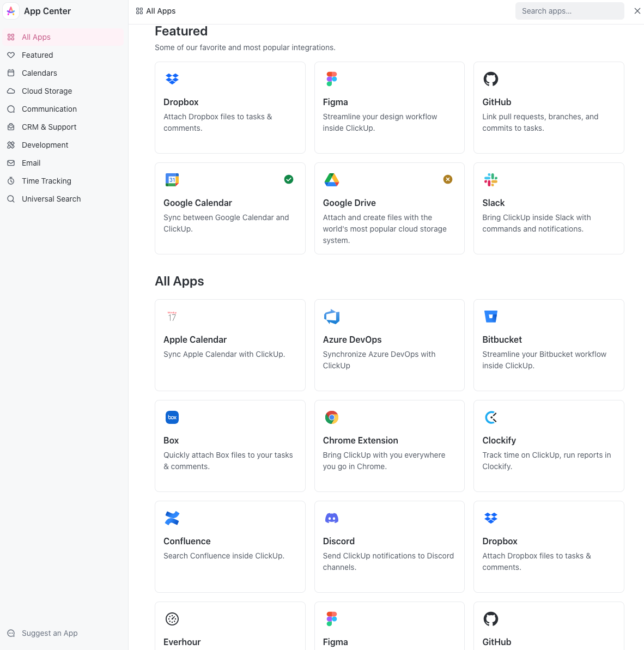Open the Featured category in sidebar
The width and height of the screenshot is (644, 650).
(63, 54)
